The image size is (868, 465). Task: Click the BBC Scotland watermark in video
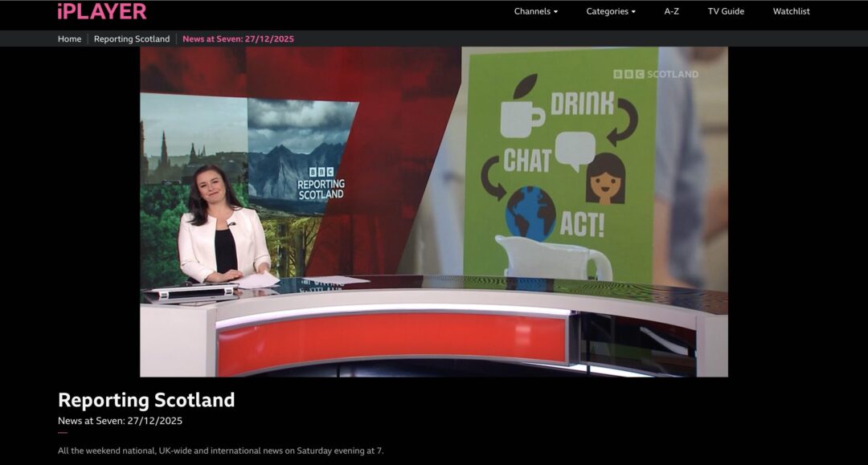point(656,74)
